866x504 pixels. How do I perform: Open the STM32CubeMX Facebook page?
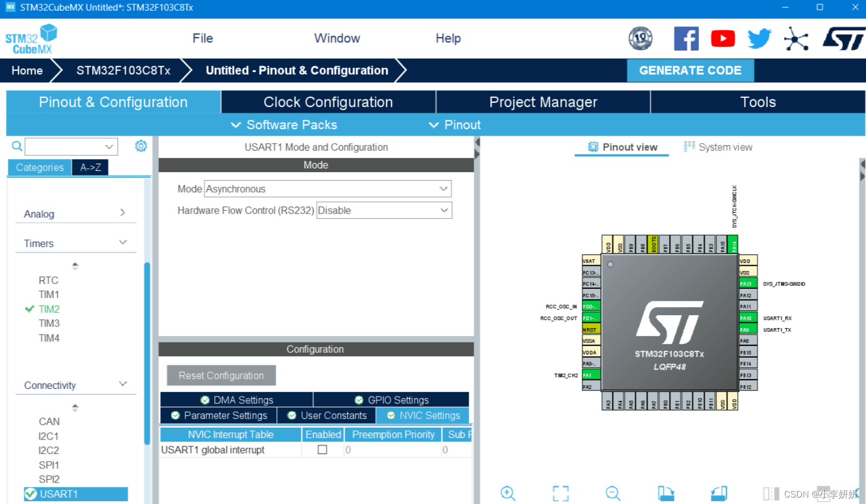pyautogui.click(x=686, y=38)
